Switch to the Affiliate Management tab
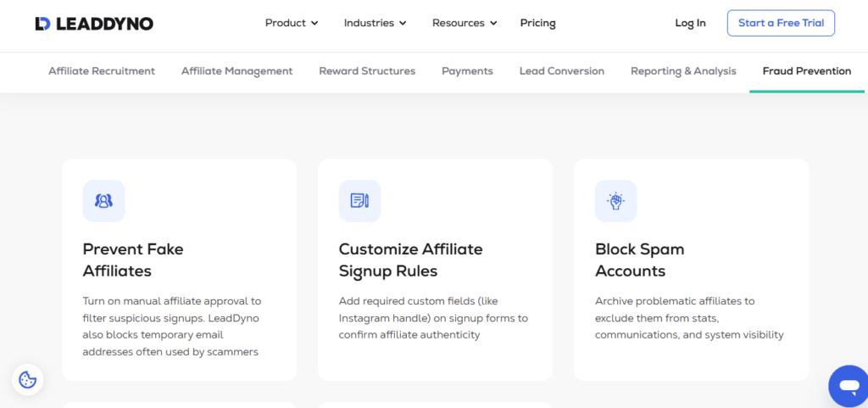This screenshot has height=408, width=868. pos(236,71)
